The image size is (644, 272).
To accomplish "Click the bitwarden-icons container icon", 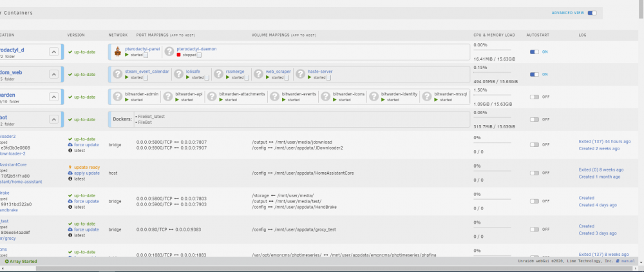I will (326, 97).
